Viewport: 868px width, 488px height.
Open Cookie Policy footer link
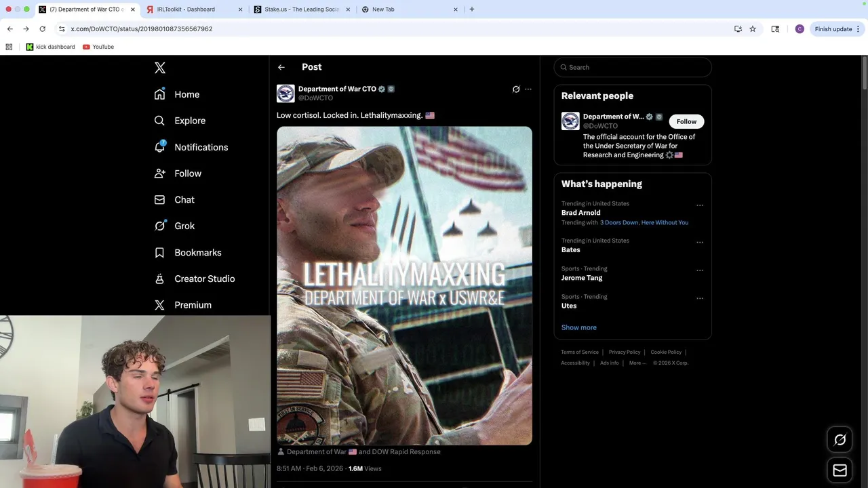666,352
